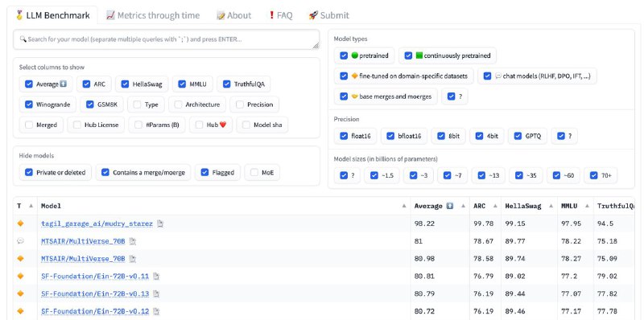The height and width of the screenshot is (320, 644).
Task: Enable the MoE hide filter
Action: pyautogui.click(x=254, y=172)
